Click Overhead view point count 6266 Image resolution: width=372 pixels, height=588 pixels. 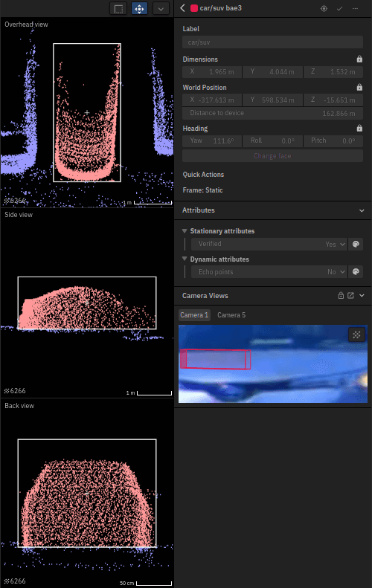pyautogui.click(x=15, y=201)
